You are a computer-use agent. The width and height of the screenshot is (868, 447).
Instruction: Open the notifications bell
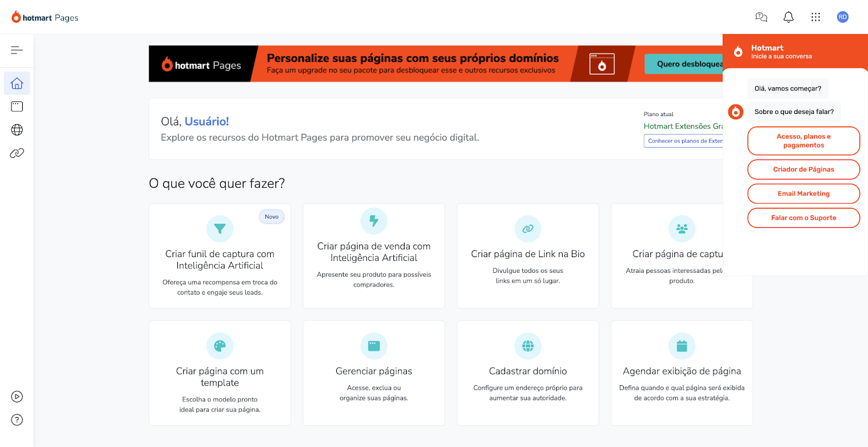(788, 17)
